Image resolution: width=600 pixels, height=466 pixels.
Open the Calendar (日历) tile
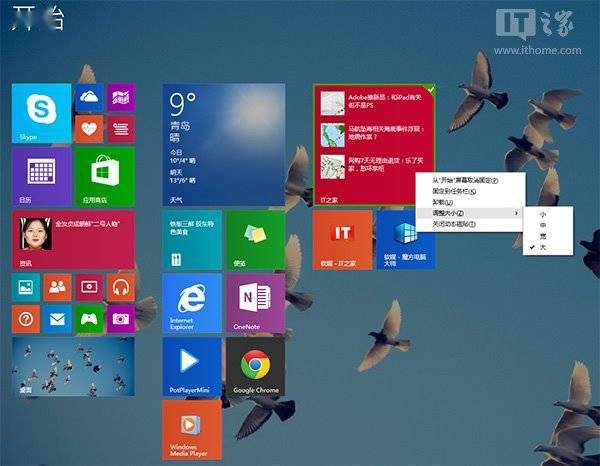[41, 177]
